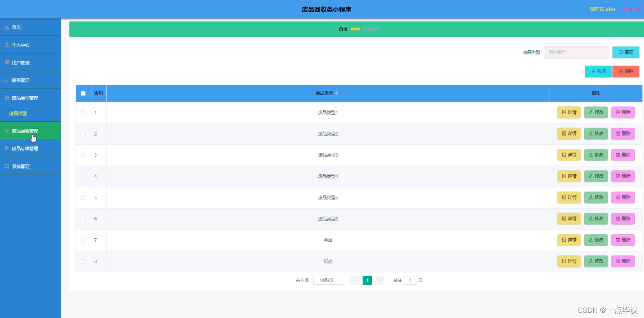Click the previous page arrow
Image resolution: width=644 pixels, height=318 pixels.
click(355, 280)
